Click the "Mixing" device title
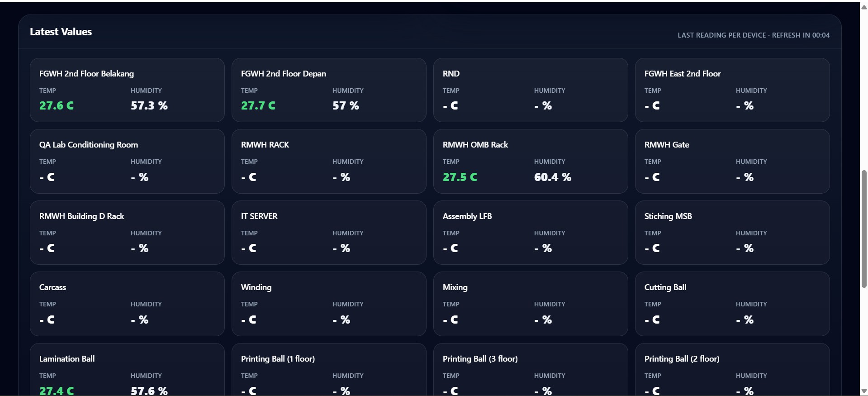868x396 pixels. 455,287
